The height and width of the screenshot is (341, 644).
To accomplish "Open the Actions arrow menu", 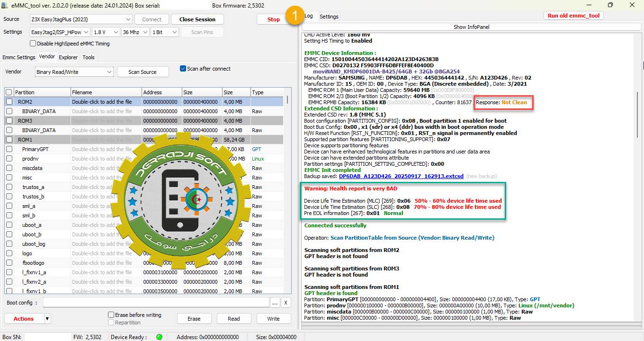I will pos(47,319).
